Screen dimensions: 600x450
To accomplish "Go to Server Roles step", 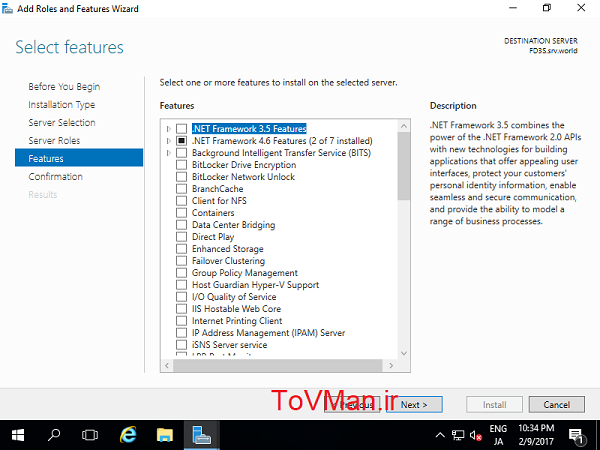I will 54,141.
